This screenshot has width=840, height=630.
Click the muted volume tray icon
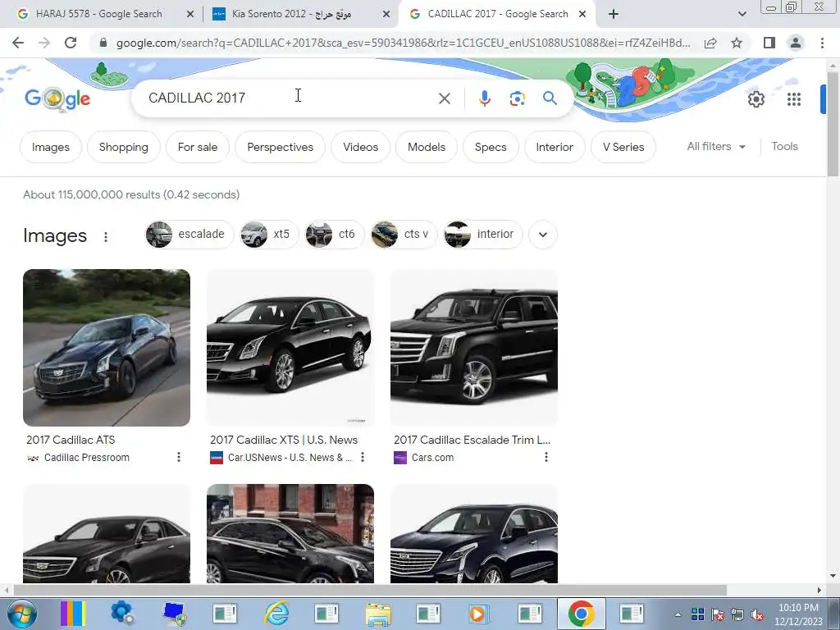[x=757, y=615]
